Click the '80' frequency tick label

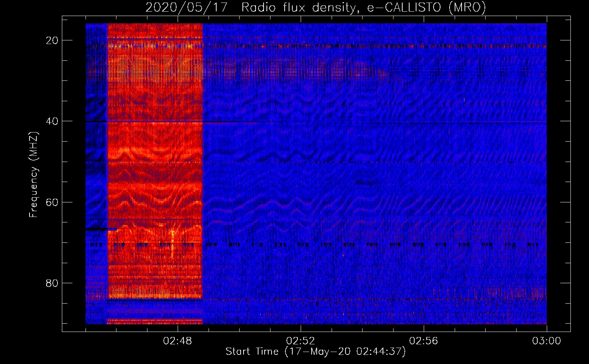[52, 283]
